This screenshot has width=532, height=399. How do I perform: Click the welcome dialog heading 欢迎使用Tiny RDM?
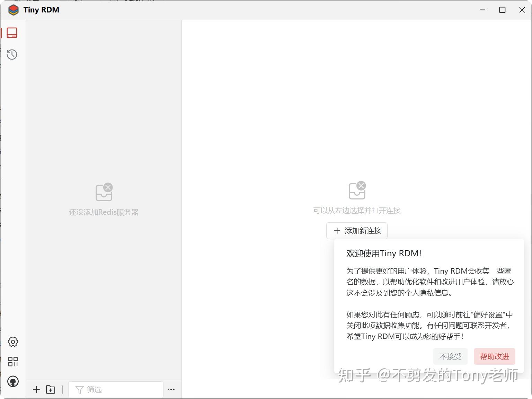click(384, 253)
